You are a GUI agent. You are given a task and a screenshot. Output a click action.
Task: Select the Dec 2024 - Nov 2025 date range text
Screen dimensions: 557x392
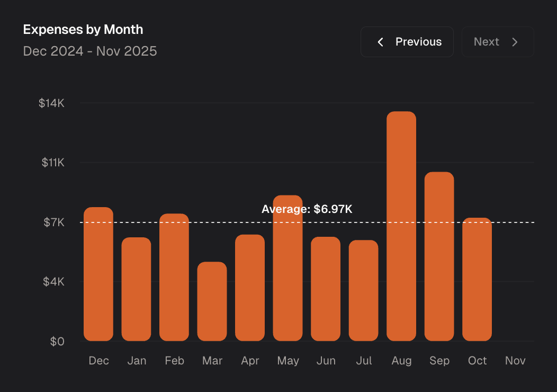click(x=90, y=51)
